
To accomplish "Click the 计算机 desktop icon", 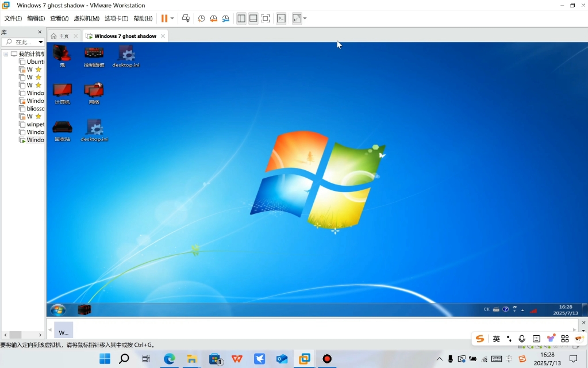I will coord(62,94).
